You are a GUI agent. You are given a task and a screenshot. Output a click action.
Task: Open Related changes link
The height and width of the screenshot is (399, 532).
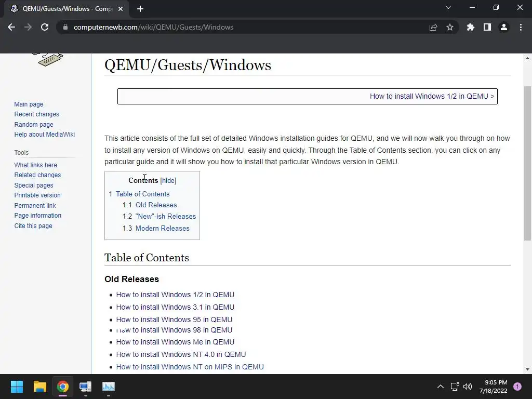pos(37,175)
